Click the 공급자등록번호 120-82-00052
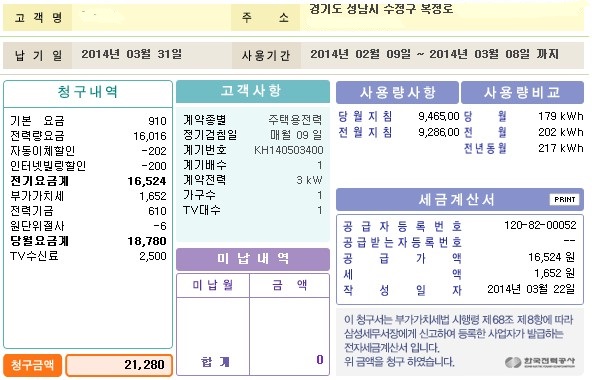This screenshot has width=592, height=380. coord(540,226)
